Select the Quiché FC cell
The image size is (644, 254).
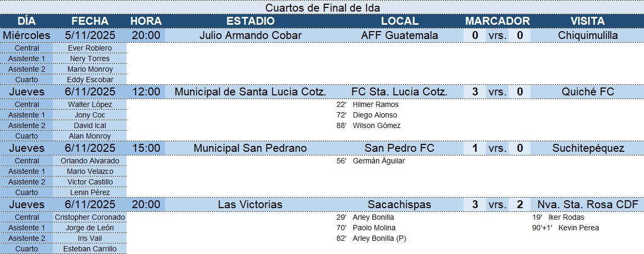[588, 92]
